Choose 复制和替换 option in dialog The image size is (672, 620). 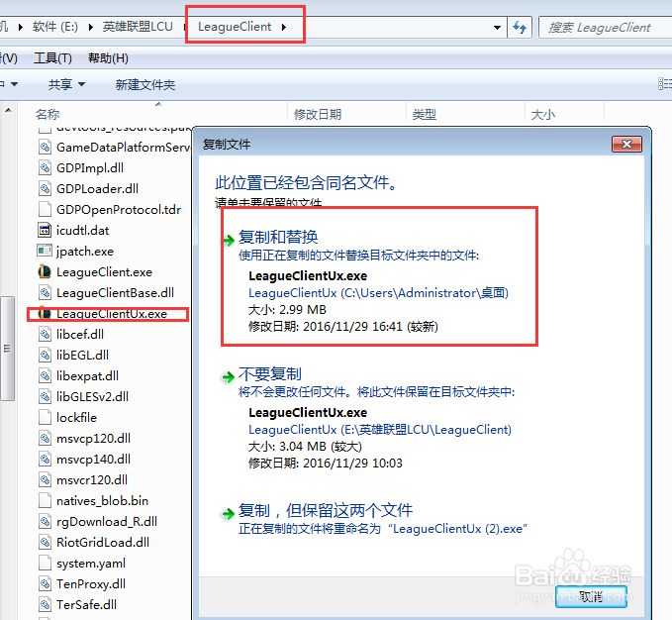[x=278, y=237]
